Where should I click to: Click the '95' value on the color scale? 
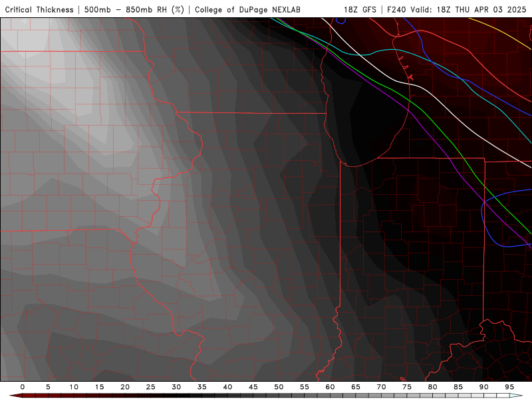pos(509,387)
